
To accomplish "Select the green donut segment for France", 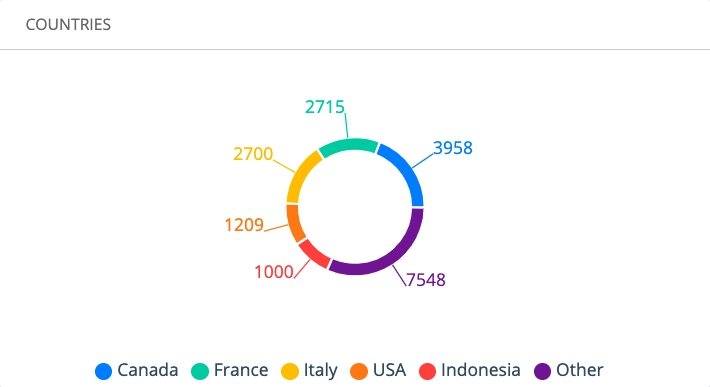I will 348,146.
